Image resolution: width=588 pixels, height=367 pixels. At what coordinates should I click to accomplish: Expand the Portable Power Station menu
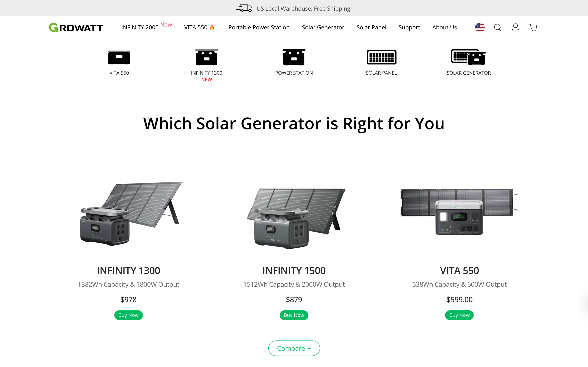[x=259, y=28]
